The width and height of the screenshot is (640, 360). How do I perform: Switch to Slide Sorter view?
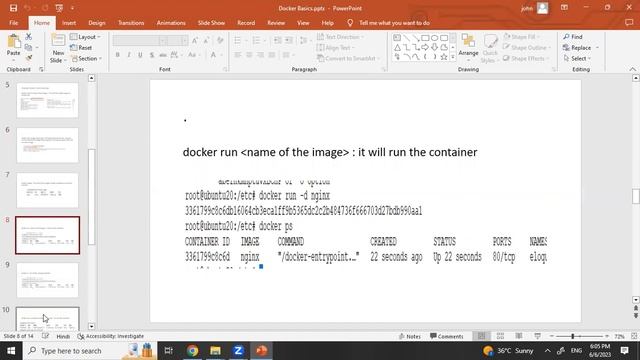pyautogui.click(x=500, y=336)
